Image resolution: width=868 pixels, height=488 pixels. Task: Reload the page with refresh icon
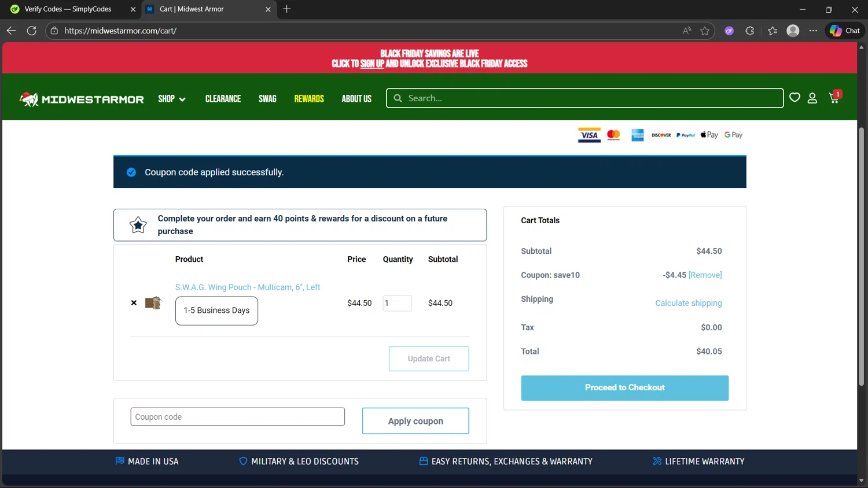32,31
